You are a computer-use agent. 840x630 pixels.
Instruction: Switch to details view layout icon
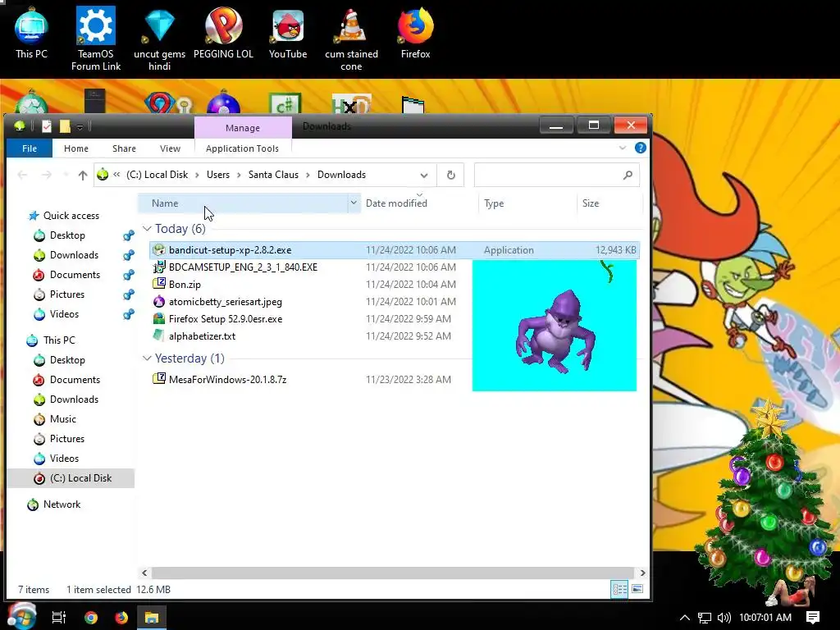pyautogui.click(x=620, y=589)
